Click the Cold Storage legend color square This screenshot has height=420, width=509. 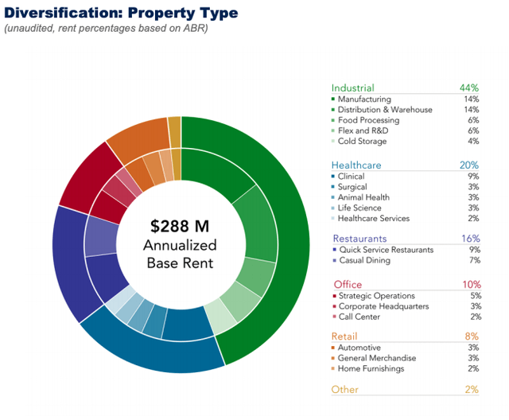[x=333, y=141]
